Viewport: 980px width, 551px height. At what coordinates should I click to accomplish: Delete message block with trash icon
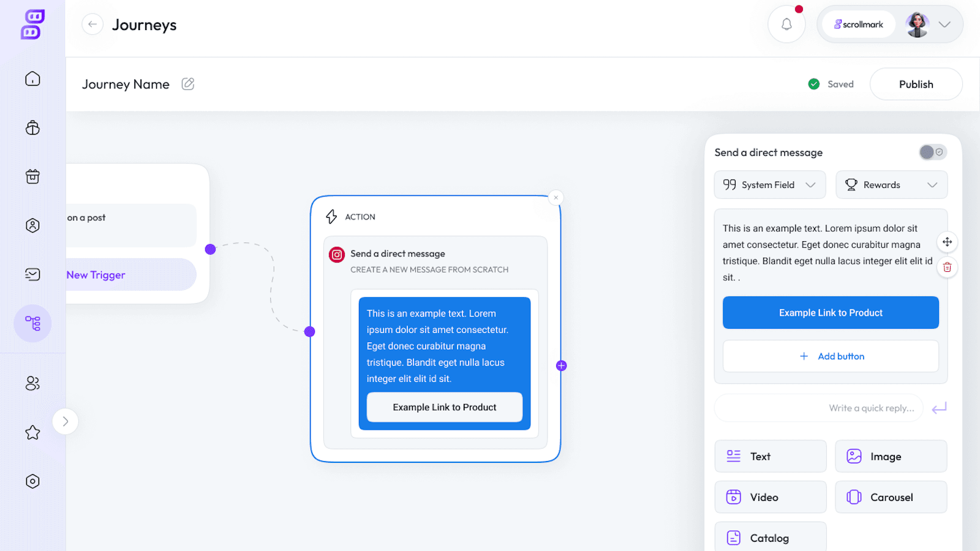947,267
